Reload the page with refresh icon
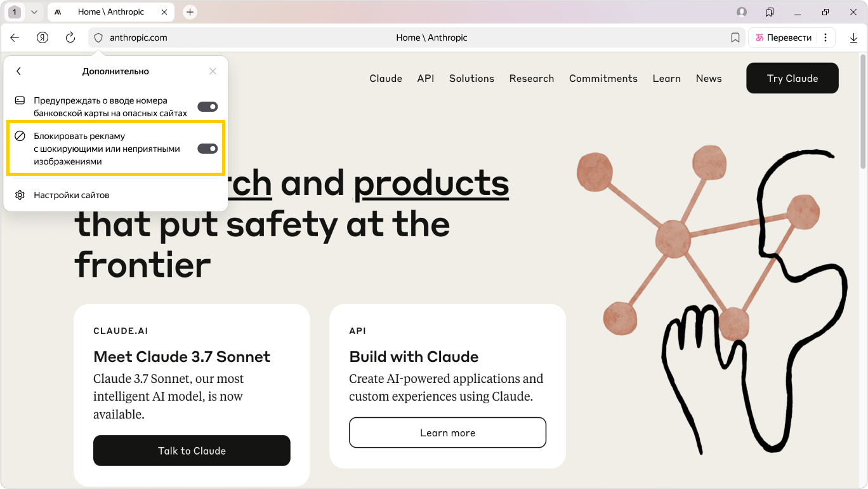 pos(70,37)
